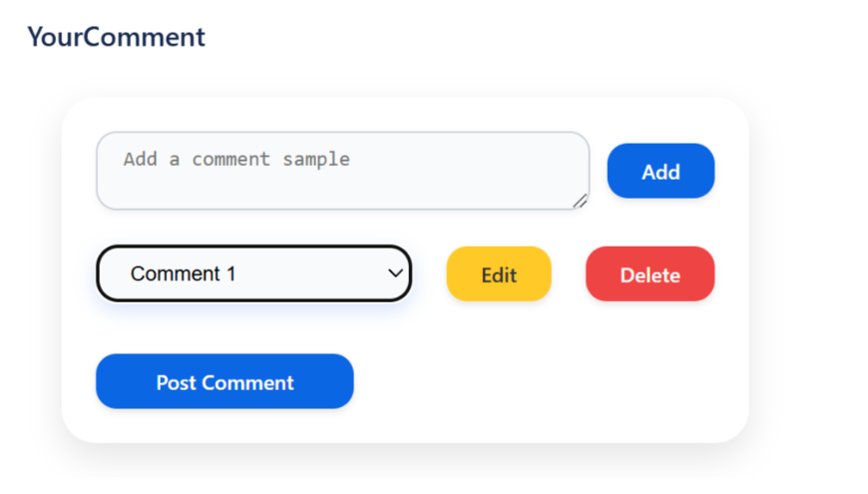Click the placeholder text in comment box

tap(236, 160)
